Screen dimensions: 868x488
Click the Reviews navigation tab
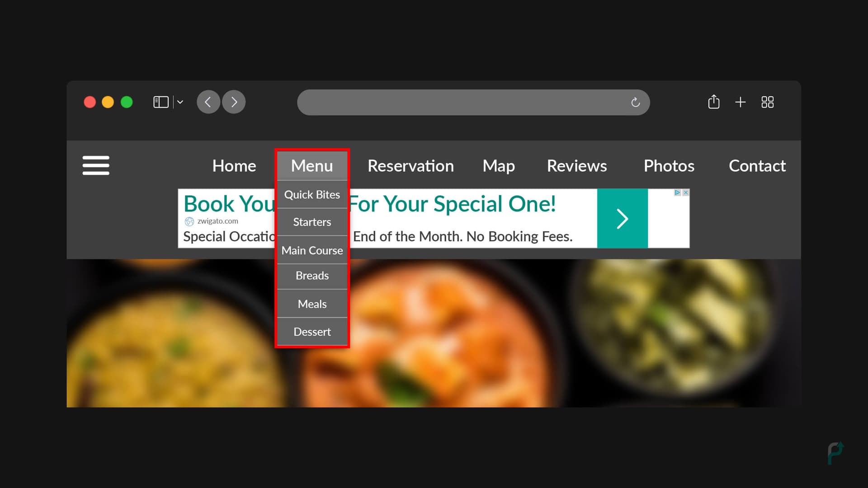click(x=577, y=166)
